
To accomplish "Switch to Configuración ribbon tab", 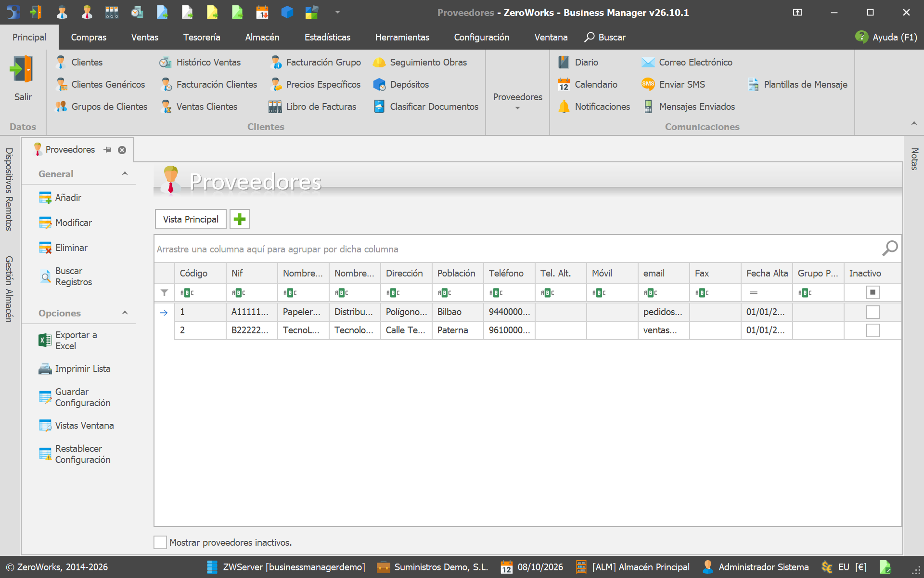I will [482, 37].
